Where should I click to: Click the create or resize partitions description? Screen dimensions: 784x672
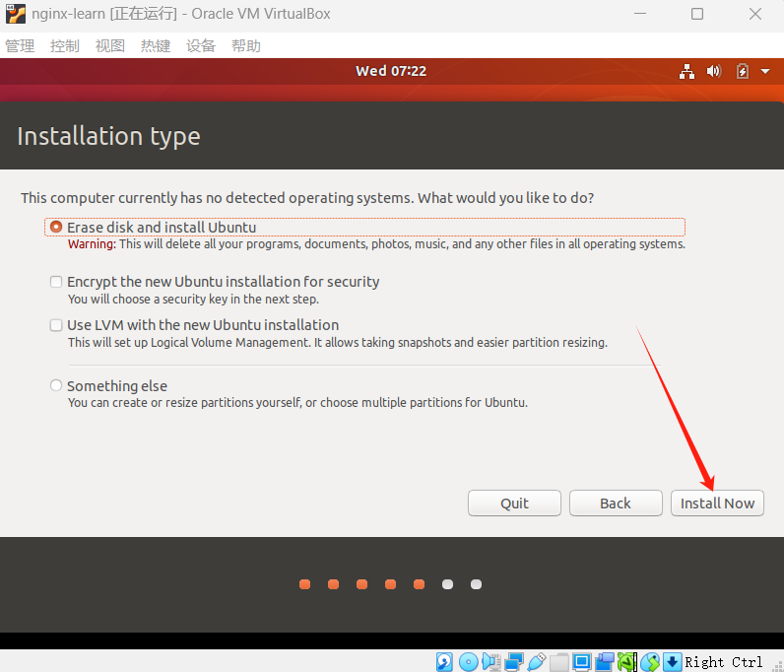coord(297,403)
